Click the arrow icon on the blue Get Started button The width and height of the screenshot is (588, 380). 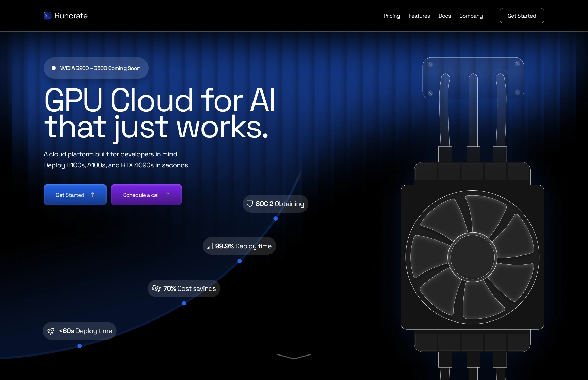tap(91, 195)
